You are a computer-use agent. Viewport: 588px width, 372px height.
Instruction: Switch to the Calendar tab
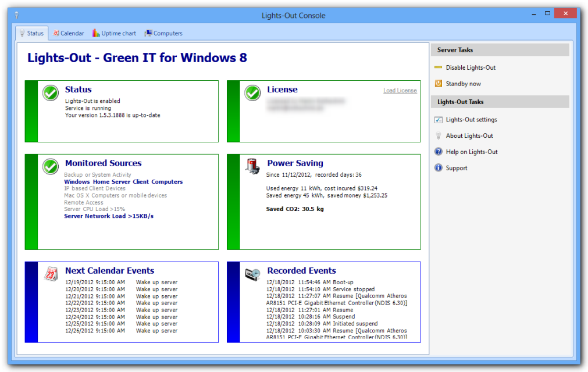tap(68, 33)
